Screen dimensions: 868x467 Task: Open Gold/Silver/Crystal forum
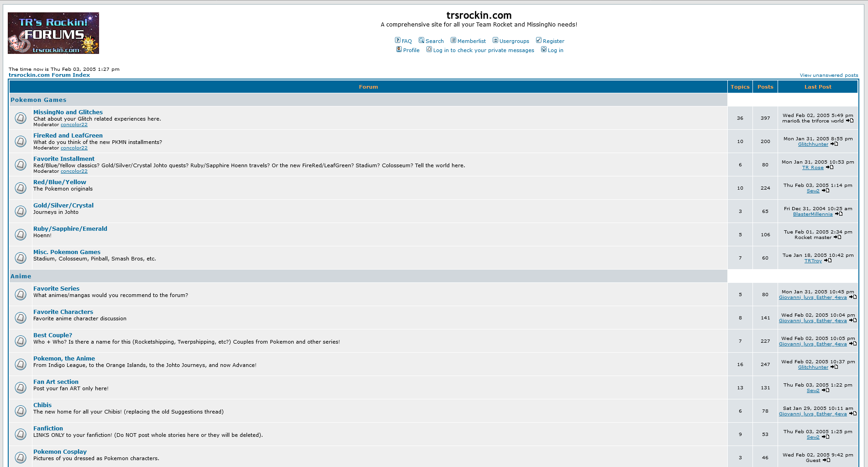pos(63,205)
